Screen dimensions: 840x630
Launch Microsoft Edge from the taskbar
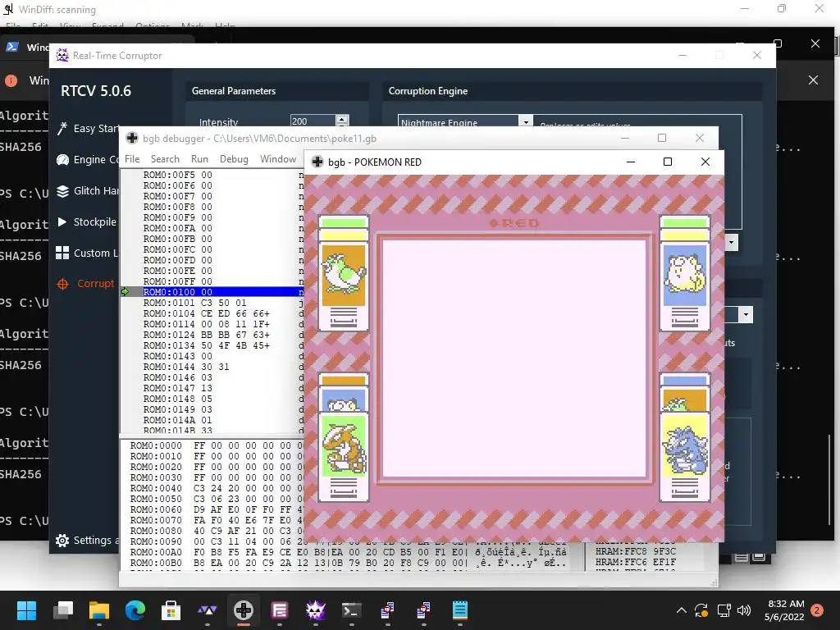135,610
